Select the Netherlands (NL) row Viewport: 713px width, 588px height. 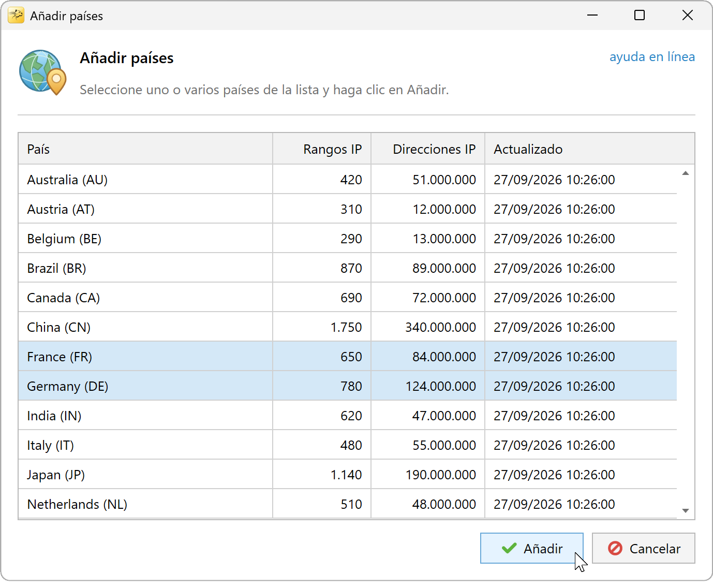click(348, 504)
